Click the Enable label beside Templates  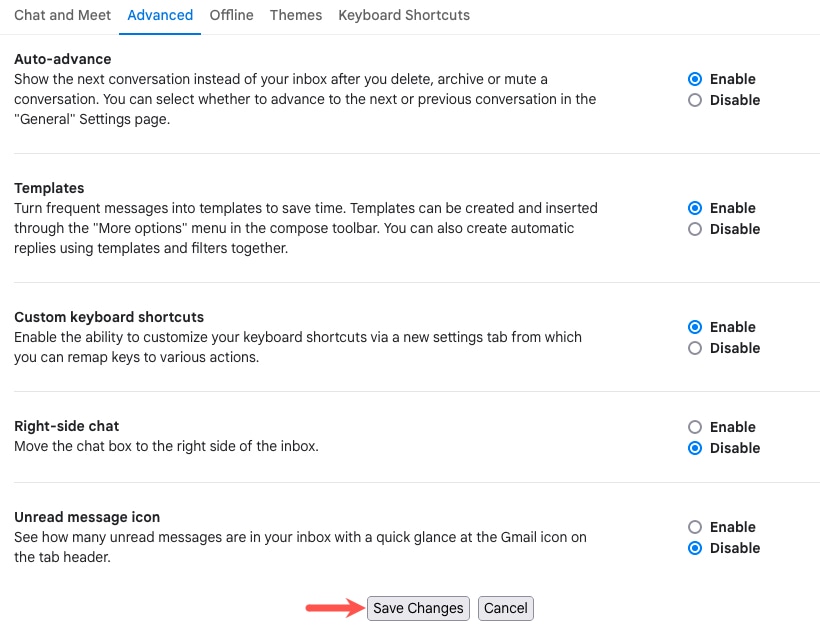click(733, 208)
